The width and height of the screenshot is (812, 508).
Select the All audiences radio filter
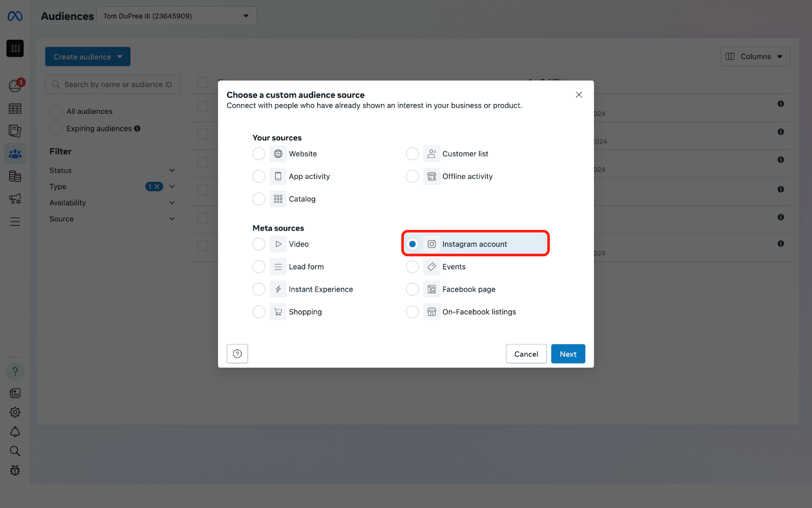coord(56,111)
